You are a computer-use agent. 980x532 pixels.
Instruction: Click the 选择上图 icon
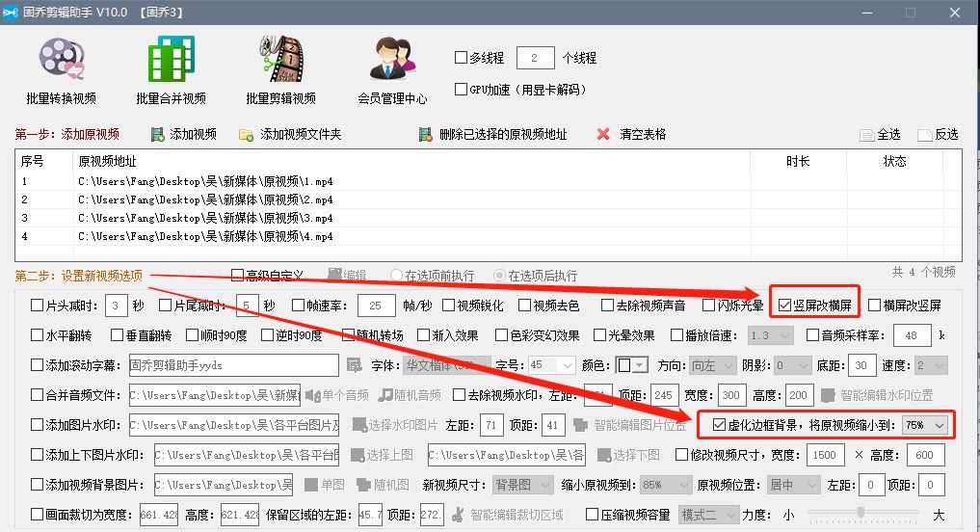(x=358, y=455)
